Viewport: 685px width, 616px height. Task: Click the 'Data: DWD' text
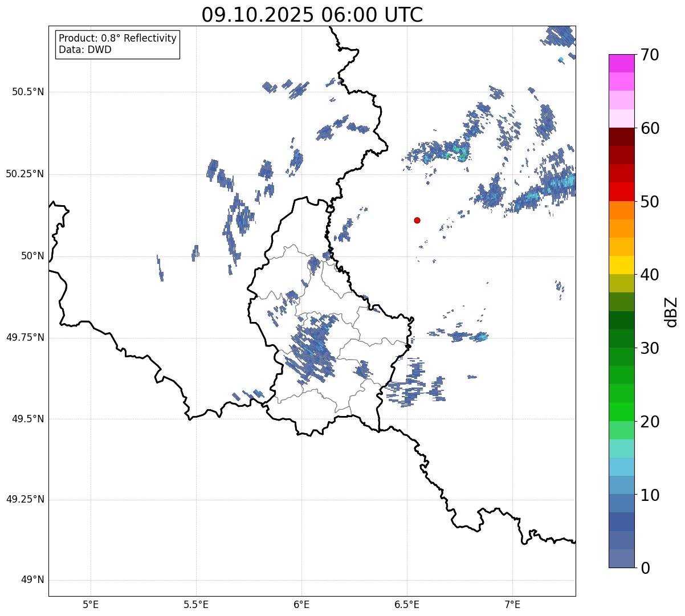pyautogui.click(x=85, y=50)
